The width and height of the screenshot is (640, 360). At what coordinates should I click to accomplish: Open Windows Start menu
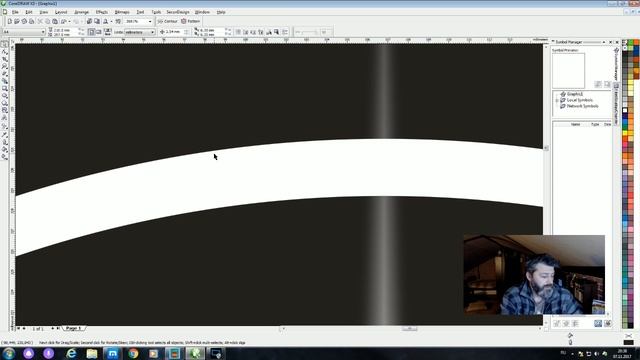point(9,353)
